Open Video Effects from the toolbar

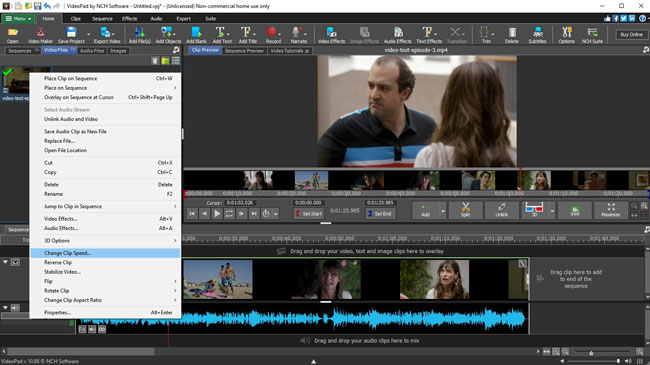coord(331,35)
